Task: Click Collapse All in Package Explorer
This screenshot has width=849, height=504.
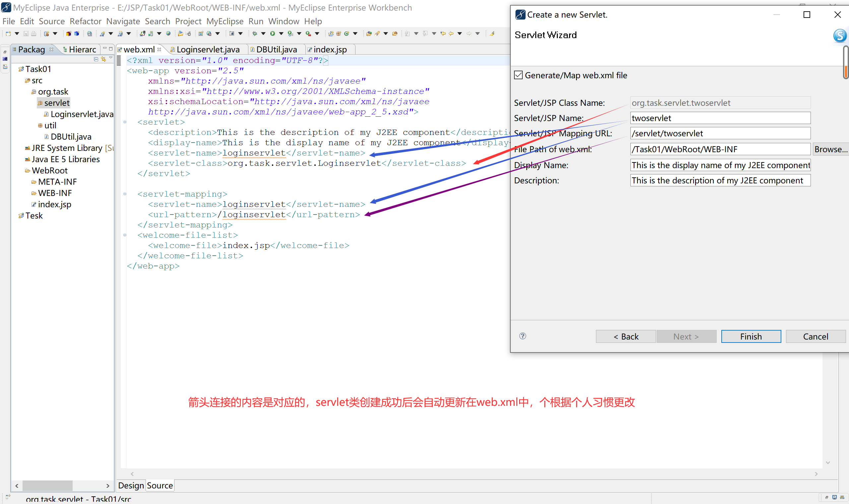Action: 96,59
